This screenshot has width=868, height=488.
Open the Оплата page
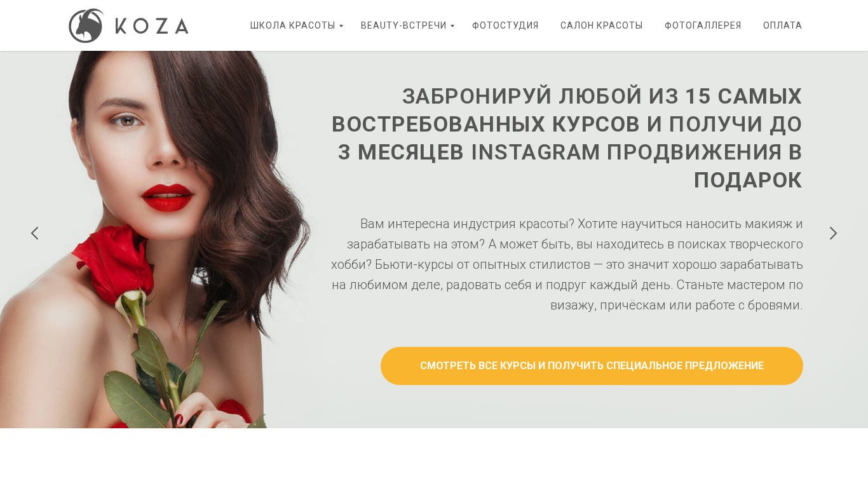783,25
